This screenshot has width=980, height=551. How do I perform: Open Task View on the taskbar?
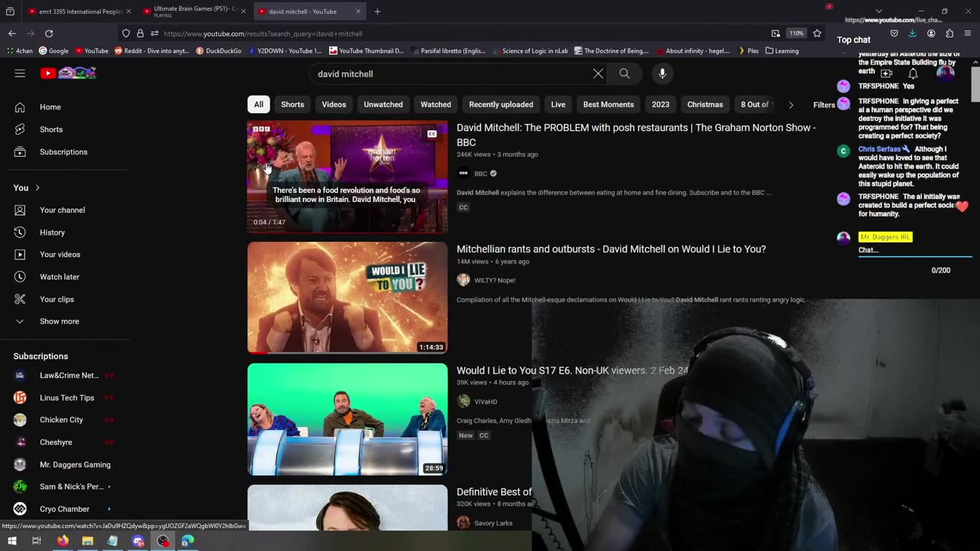click(x=36, y=541)
